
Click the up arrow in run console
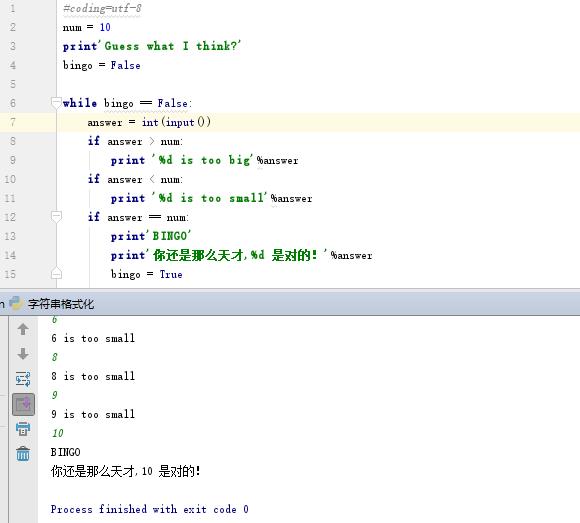[x=23, y=329]
